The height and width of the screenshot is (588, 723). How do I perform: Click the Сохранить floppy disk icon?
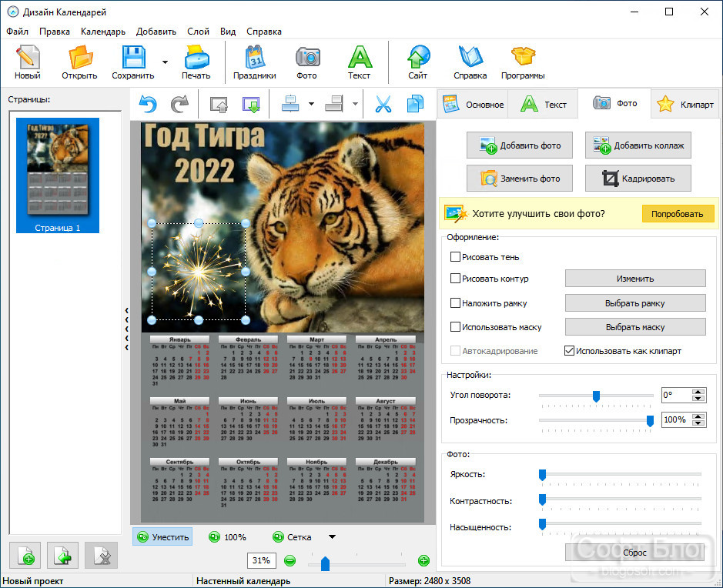pos(134,62)
